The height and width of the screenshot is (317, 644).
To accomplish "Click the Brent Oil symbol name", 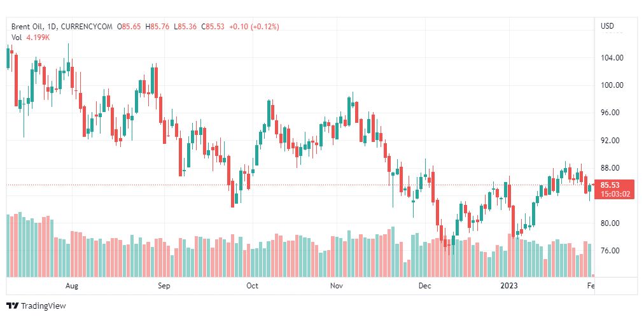I will pos(27,27).
